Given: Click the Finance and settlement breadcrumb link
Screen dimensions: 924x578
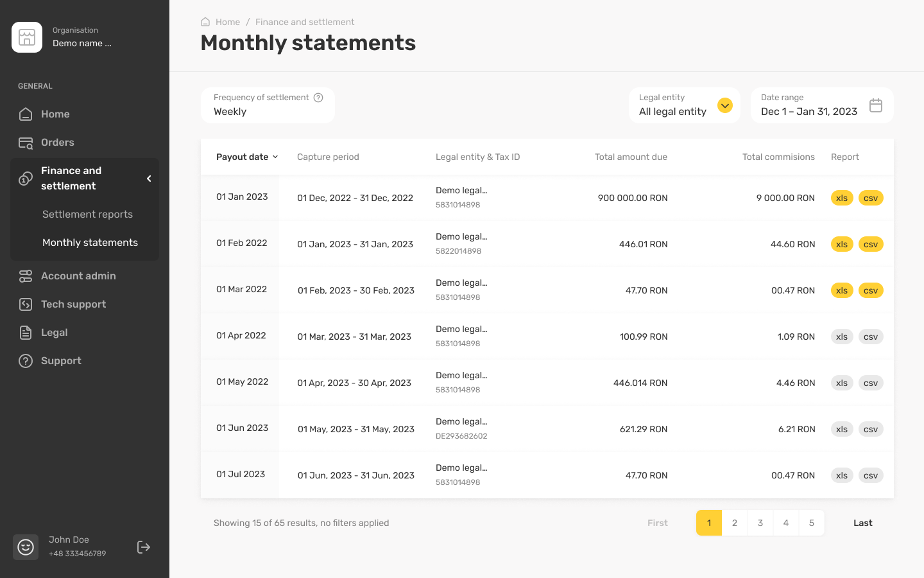Looking at the screenshot, I should click(304, 22).
